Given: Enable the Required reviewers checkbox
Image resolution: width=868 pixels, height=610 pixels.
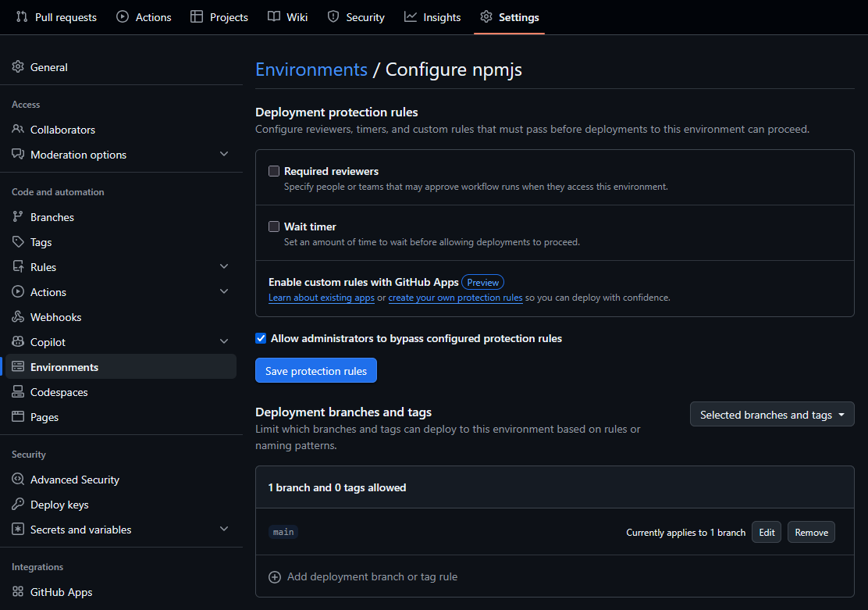Looking at the screenshot, I should (x=274, y=170).
